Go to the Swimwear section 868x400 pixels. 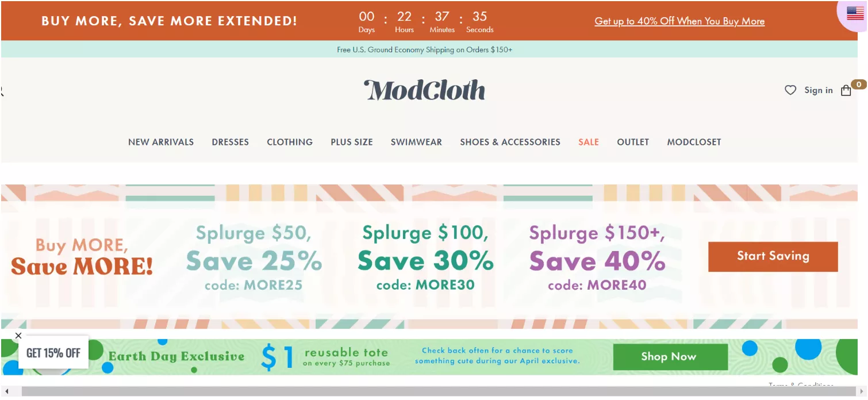(x=416, y=142)
